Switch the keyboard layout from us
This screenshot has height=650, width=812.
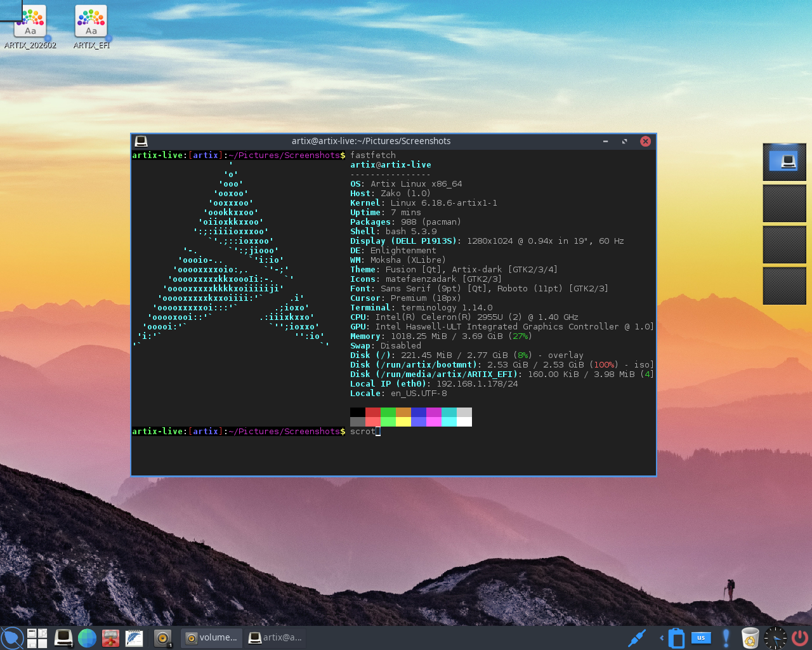[701, 638]
